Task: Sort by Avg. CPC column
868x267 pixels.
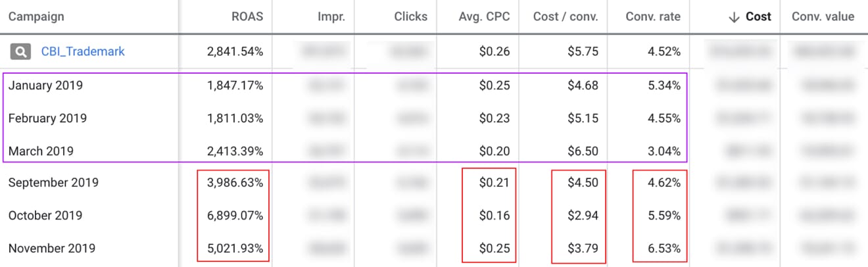Action: [x=484, y=17]
